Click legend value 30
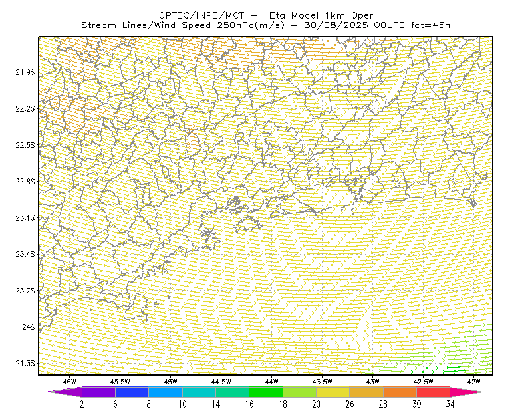Viewport: 532px width, 411px height. coord(417,404)
